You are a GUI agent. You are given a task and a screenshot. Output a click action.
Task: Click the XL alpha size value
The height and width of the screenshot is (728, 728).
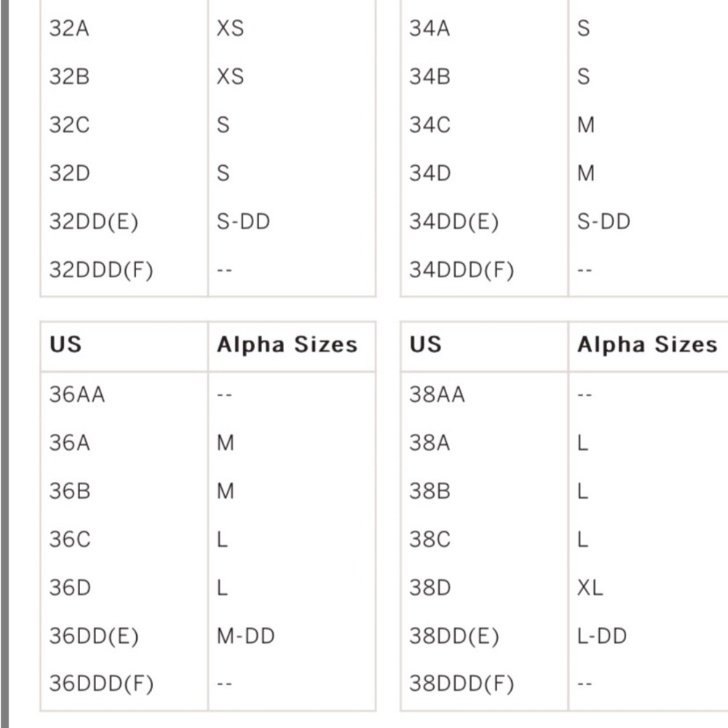[590, 587]
